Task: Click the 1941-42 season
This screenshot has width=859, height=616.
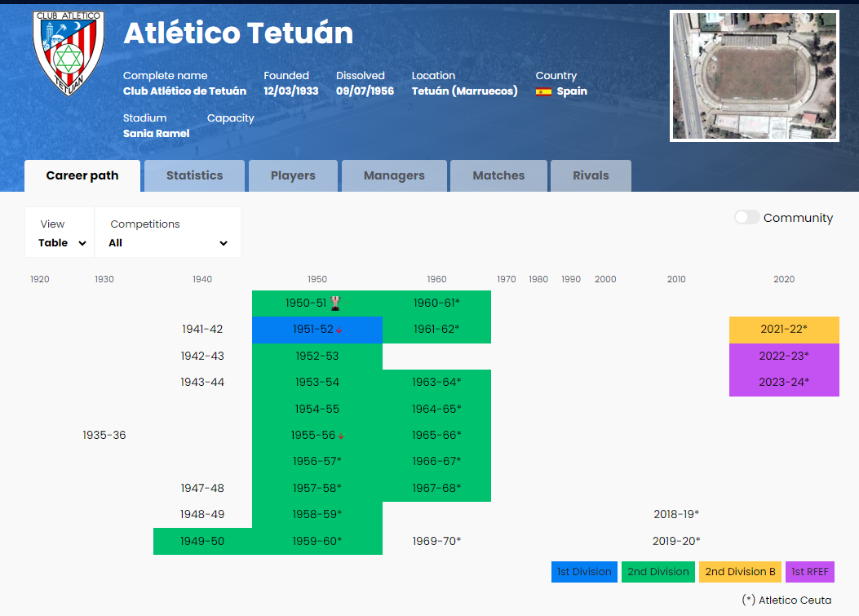Action: (202, 330)
